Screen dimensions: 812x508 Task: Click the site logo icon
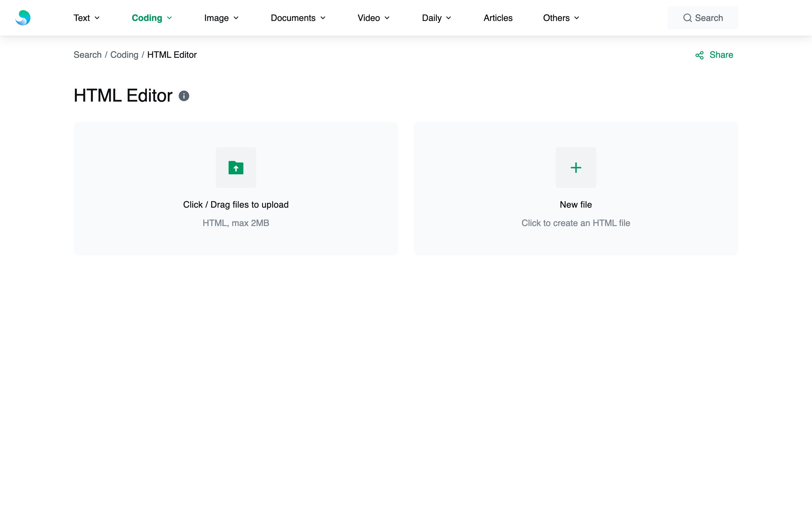pos(23,18)
